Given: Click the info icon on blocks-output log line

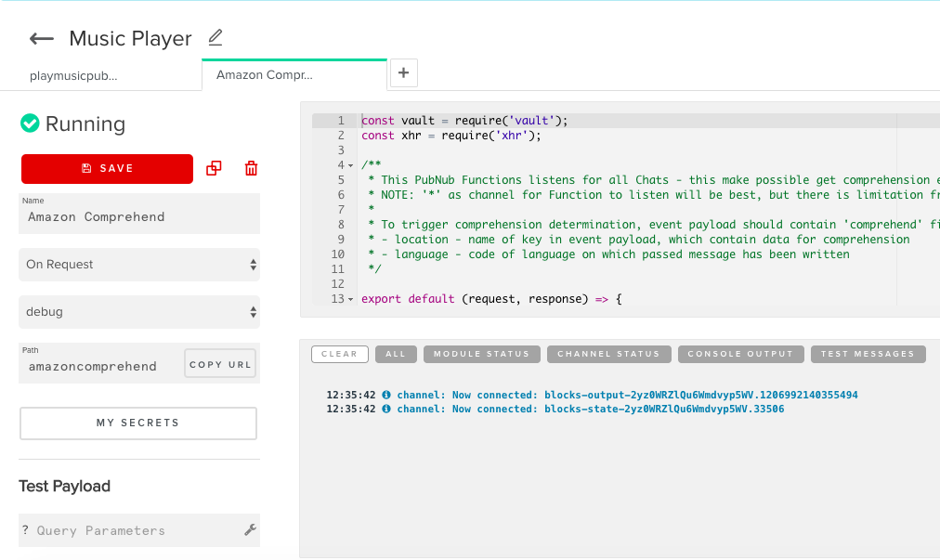Looking at the screenshot, I should [x=386, y=395].
